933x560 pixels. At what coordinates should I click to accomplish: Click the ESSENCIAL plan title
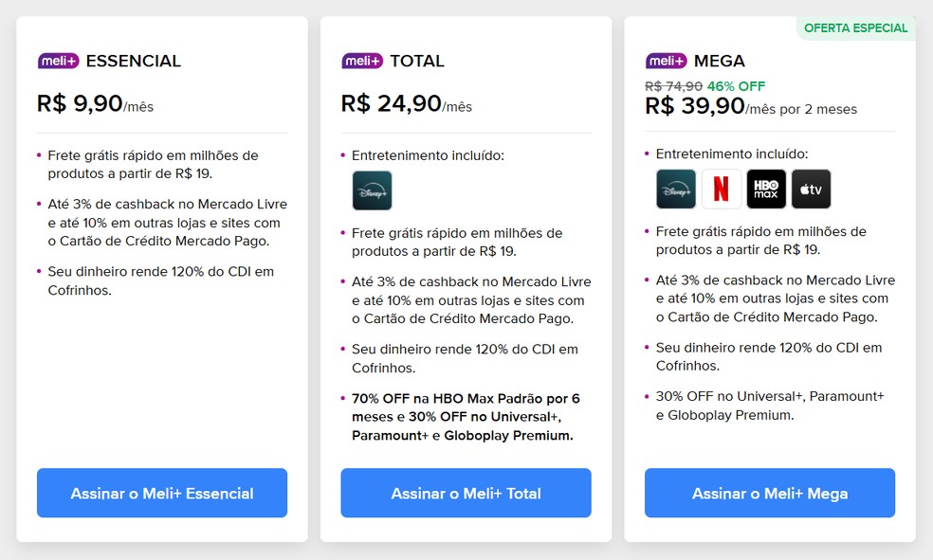click(x=134, y=61)
